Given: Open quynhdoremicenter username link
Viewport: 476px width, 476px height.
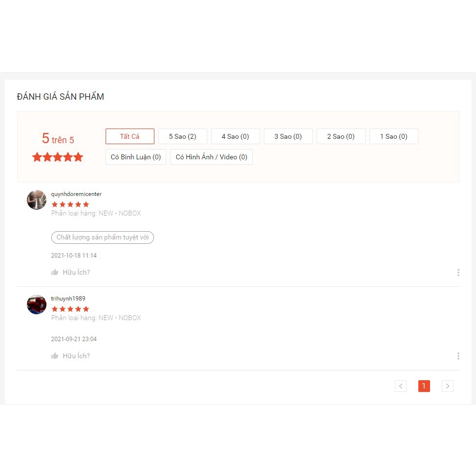Looking at the screenshot, I should tap(76, 194).
